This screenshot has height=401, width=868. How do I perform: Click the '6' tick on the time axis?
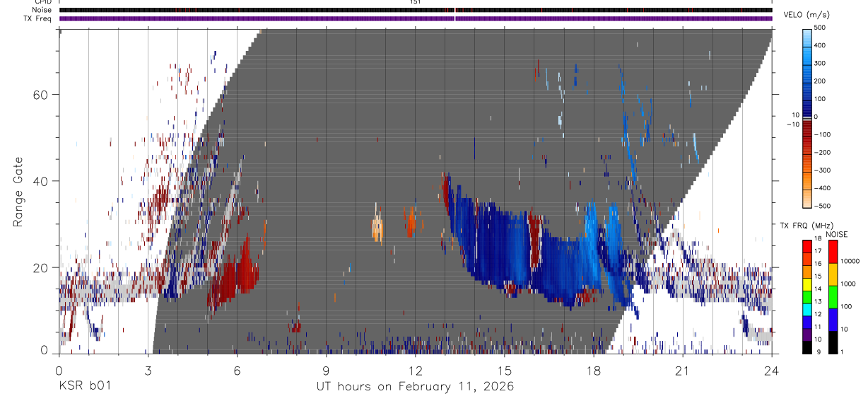[x=237, y=371]
